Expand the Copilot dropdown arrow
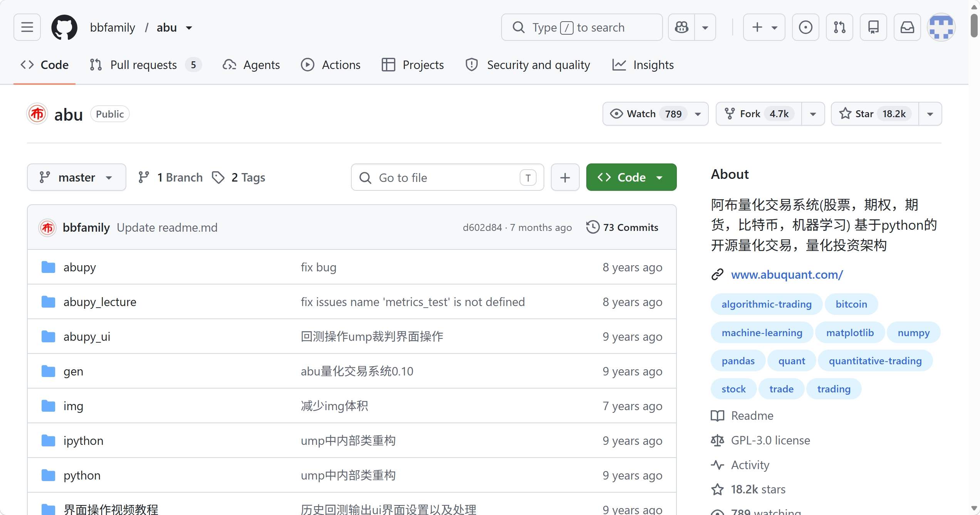 705,27
